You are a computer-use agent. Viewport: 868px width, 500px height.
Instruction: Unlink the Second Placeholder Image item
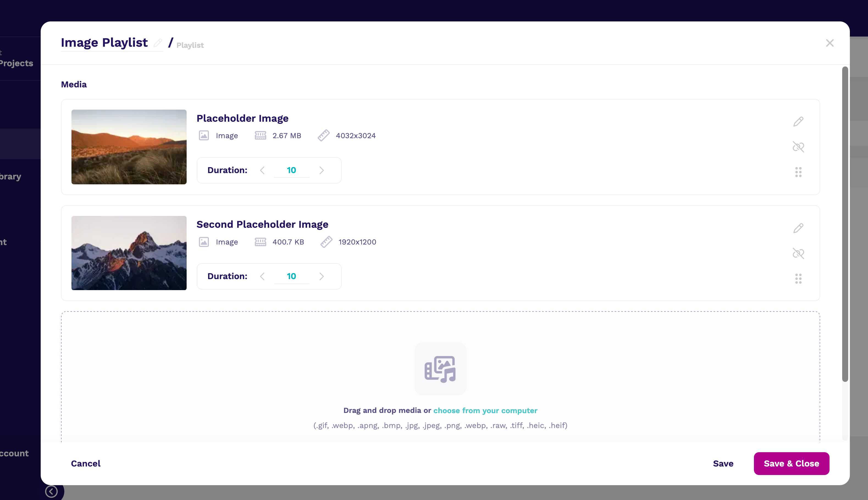(798, 253)
